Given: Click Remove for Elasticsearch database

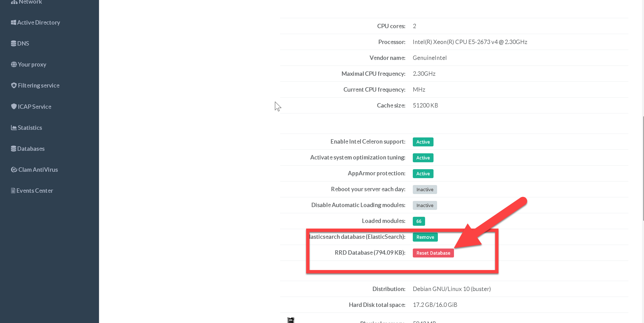Looking at the screenshot, I should [425, 237].
